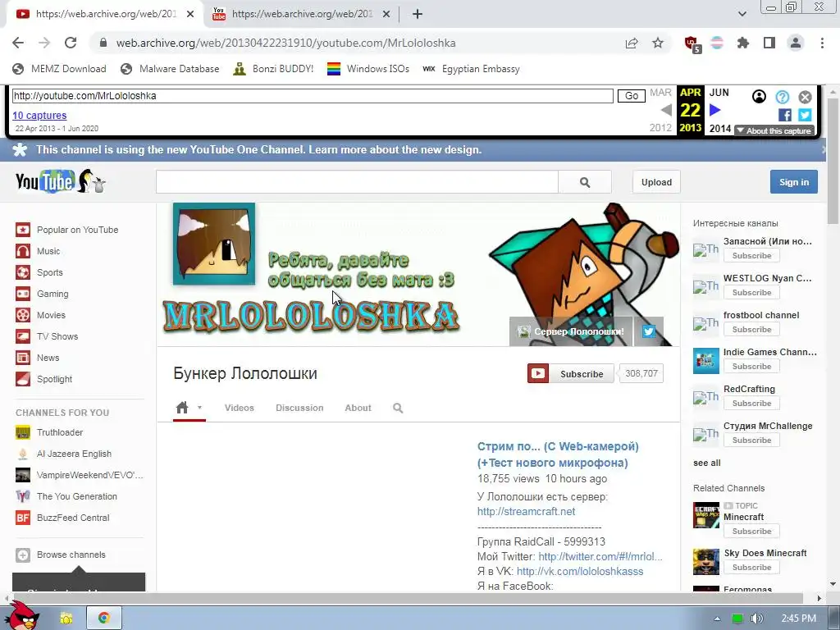This screenshot has height=630, width=840.
Task: Switch to the Videos tab
Action: (240, 408)
